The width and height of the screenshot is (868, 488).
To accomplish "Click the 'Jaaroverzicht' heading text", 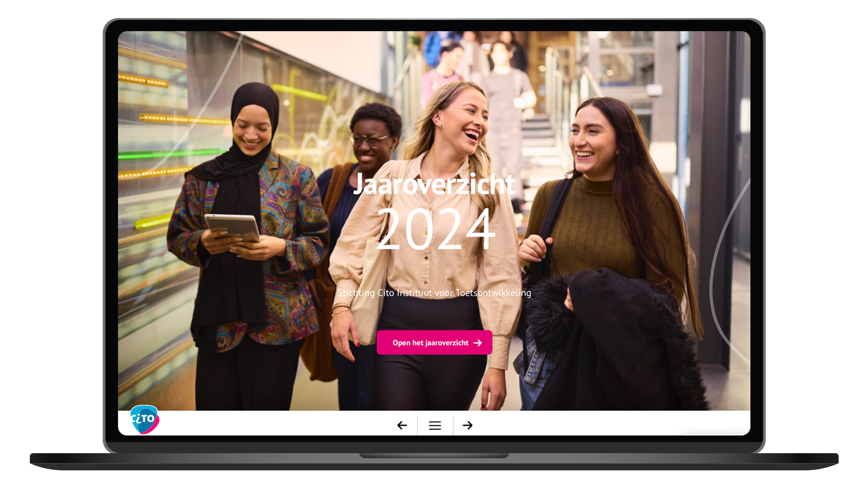I will click(434, 184).
